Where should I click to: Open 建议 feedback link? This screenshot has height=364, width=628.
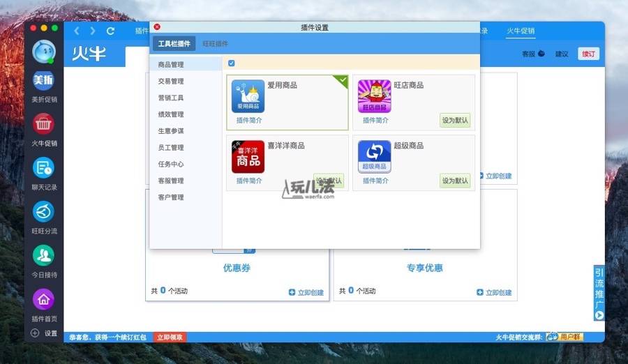562,54
